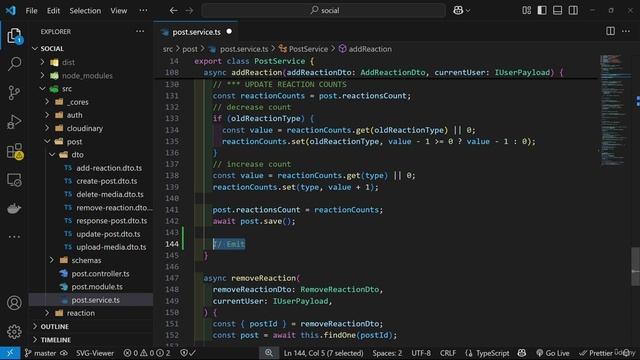Open Copilot status icon in status bar
640x360 pixels.
(x=522, y=353)
